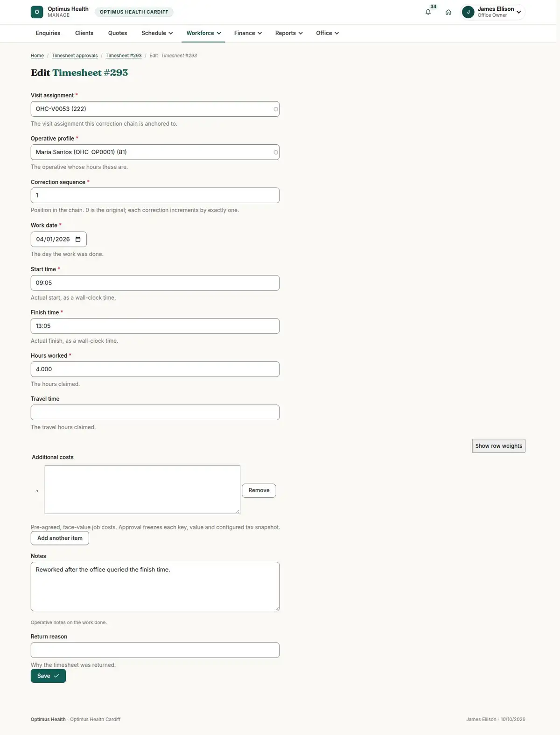
Task: Click the Optimus Health logo icon
Action: click(37, 12)
